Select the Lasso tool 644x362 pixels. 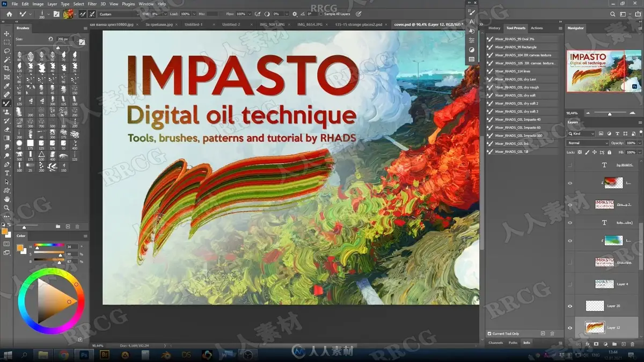[x=7, y=51]
